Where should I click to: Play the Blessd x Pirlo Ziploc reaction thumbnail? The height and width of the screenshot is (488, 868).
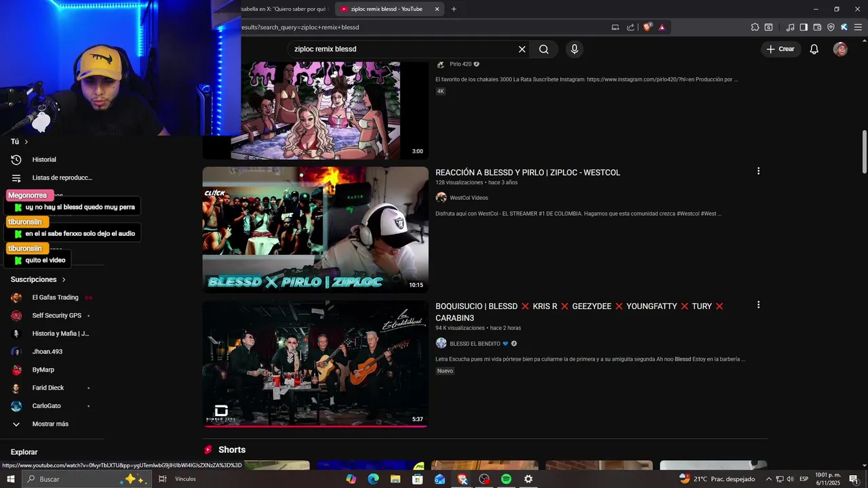click(x=315, y=229)
